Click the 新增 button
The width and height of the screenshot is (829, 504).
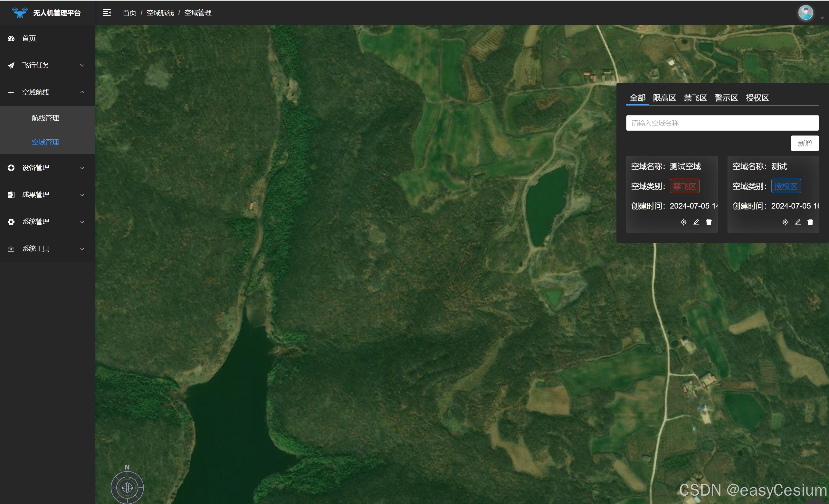[x=805, y=144]
